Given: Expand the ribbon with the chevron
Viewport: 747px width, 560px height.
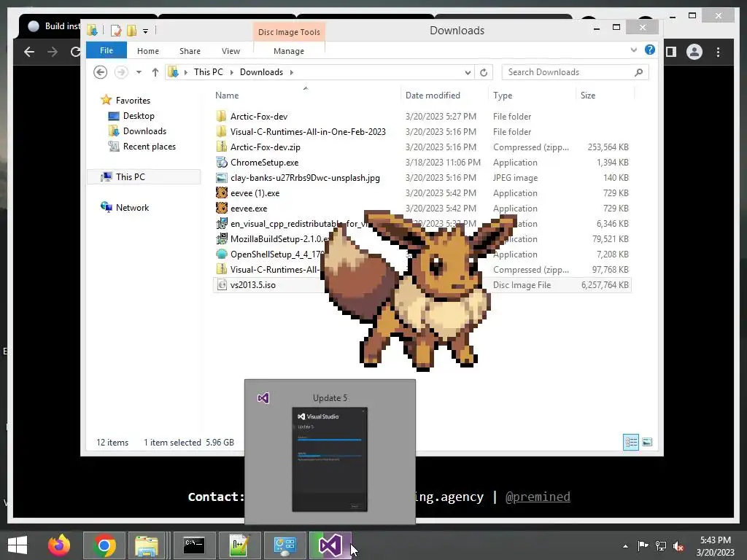Looking at the screenshot, I should pyautogui.click(x=634, y=50).
